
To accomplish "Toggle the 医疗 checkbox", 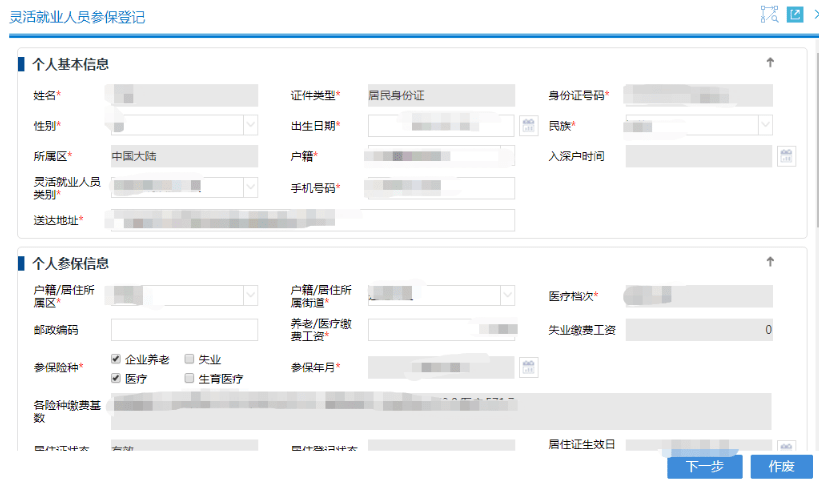I will pyautogui.click(x=116, y=378).
